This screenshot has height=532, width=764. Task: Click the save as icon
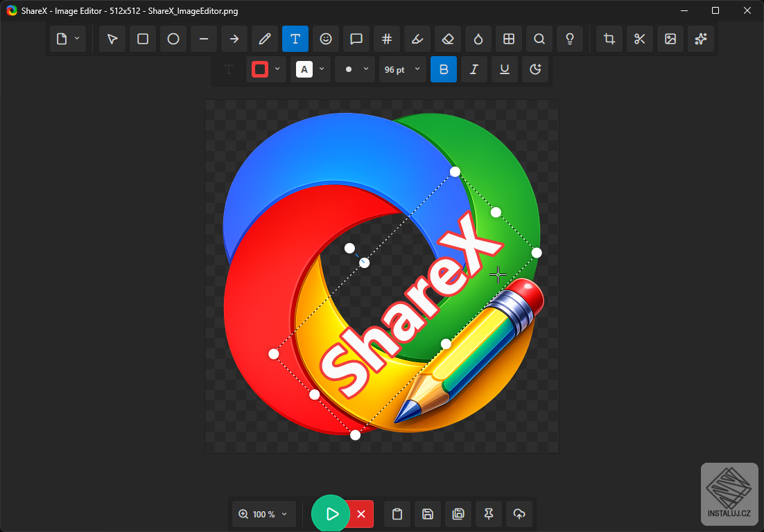coord(458,514)
